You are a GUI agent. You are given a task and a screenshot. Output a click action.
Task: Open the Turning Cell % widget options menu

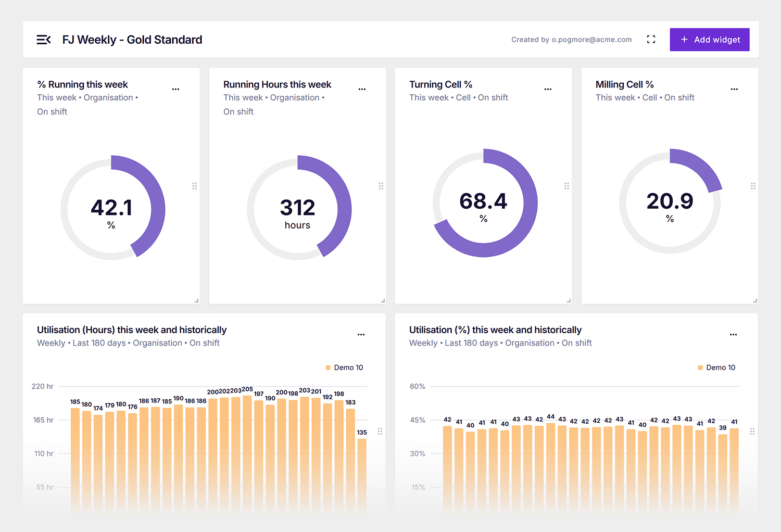[x=548, y=89]
